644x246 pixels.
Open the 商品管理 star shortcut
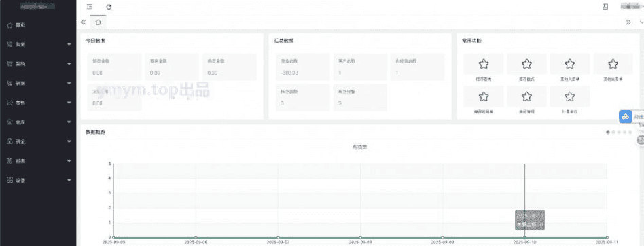click(526, 96)
